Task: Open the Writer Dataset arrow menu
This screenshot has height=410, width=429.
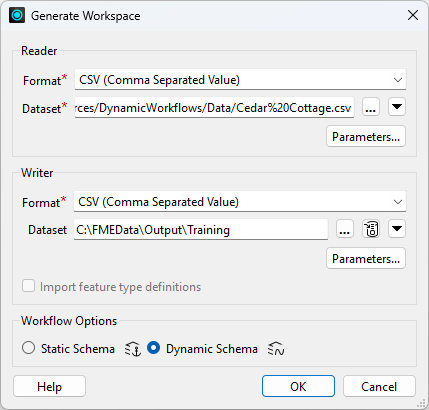Action: pyautogui.click(x=397, y=229)
